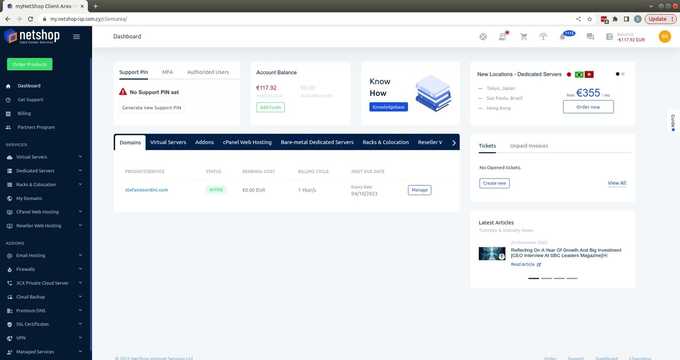The image size is (680, 360).
Task: Click the Order now button
Action: point(588,107)
